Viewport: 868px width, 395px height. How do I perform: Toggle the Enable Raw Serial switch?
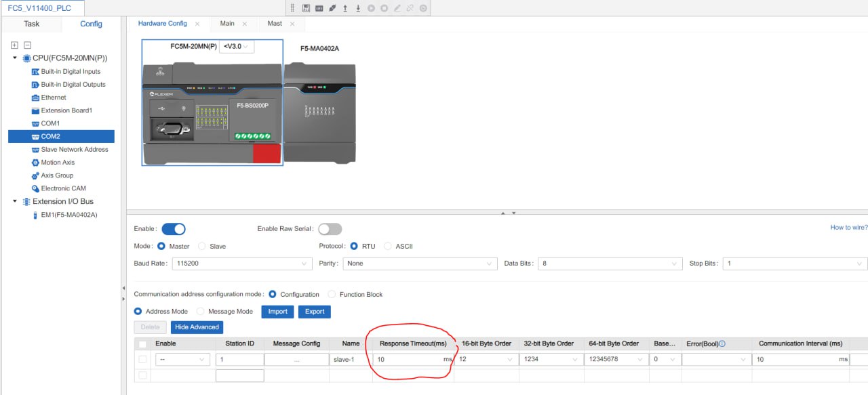330,229
